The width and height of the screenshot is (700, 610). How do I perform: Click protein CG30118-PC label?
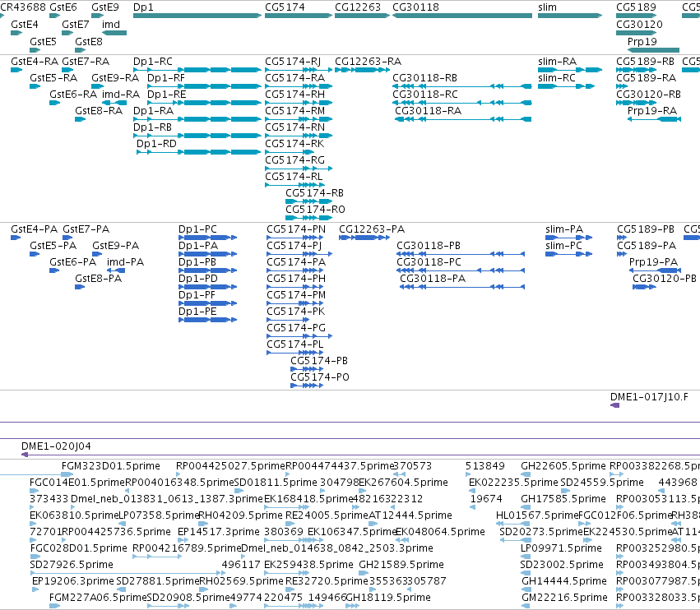coord(429,262)
